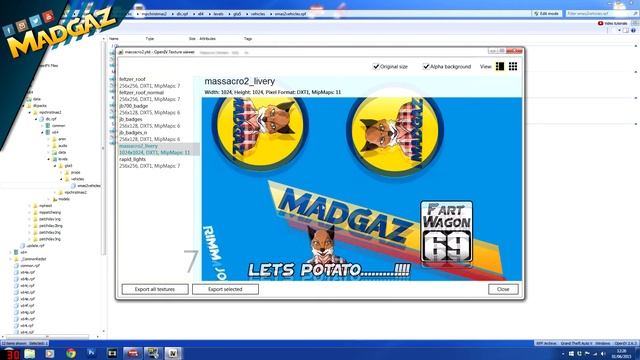640x360 pixels.
Task: Select jb_badges_n texture in list
Action: click(x=159, y=136)
